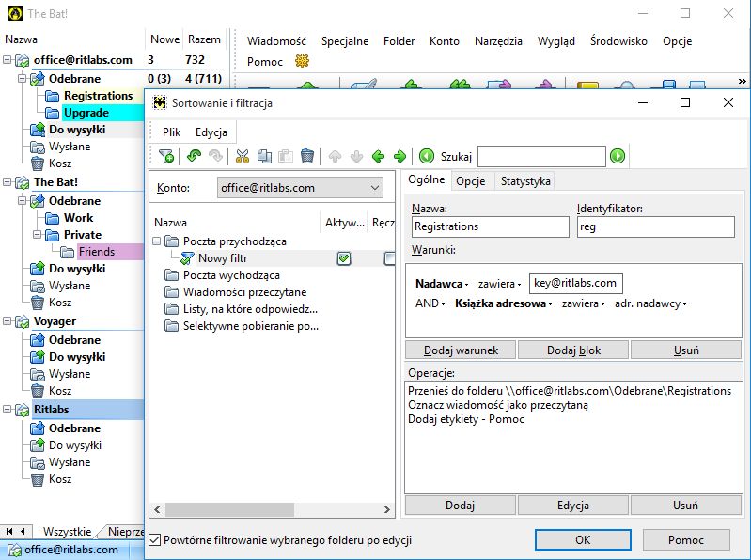Click the Nazwa field containing Registrations

point(491,226)
